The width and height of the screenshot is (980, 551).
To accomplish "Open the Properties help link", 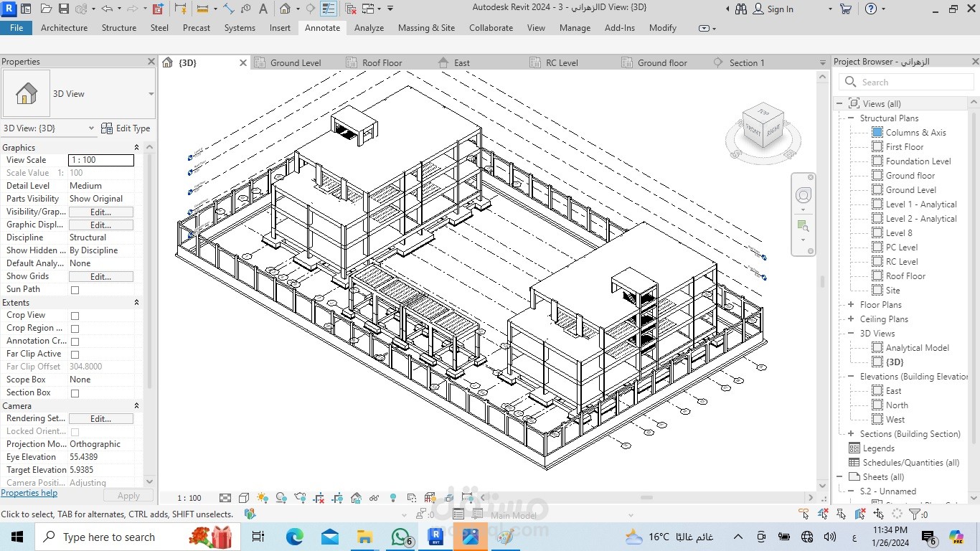I will point(29,494).
